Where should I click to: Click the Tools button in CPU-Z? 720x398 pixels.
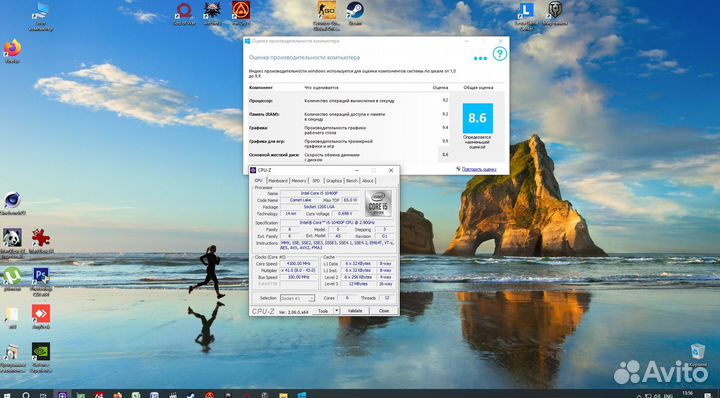(323, 311)
